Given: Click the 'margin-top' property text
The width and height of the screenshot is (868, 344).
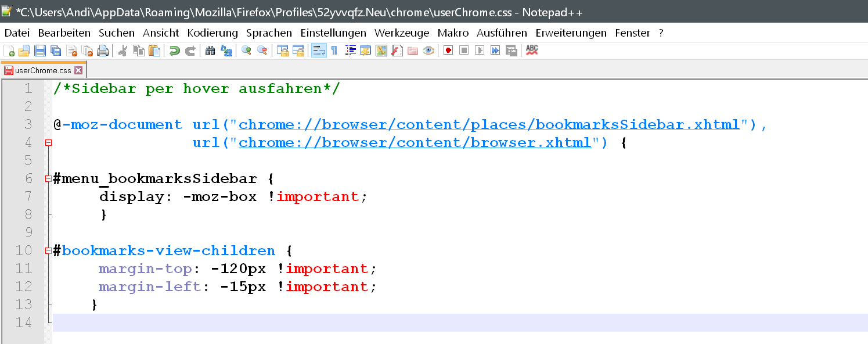Looking at the screenshot, I should (145, 268).
